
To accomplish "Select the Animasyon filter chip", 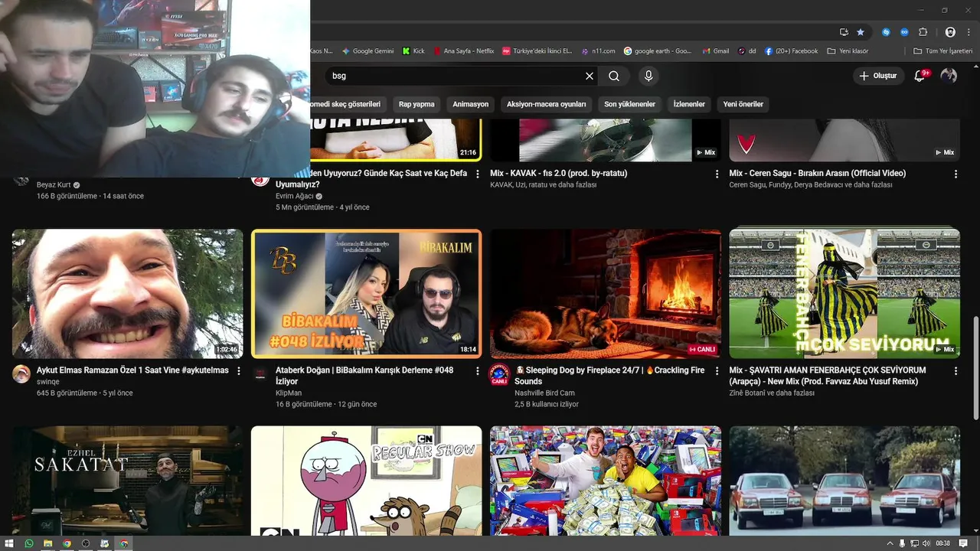I will pos(470,104).
